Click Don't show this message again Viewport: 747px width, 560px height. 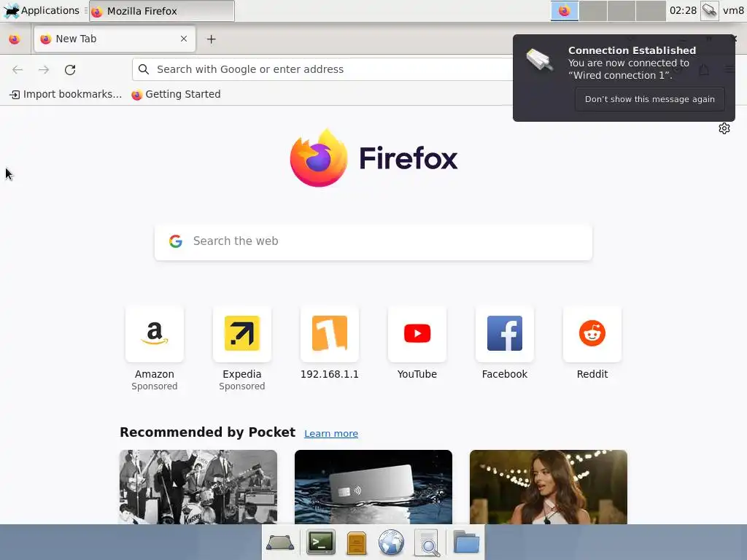pos(650,99)
